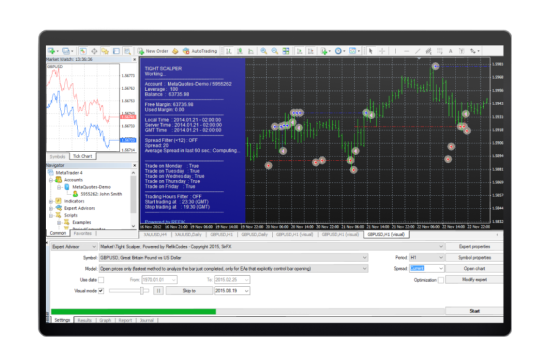Select the crosshair tool
547x361 pixels.
pyautogui.click(x=382, y=51)
